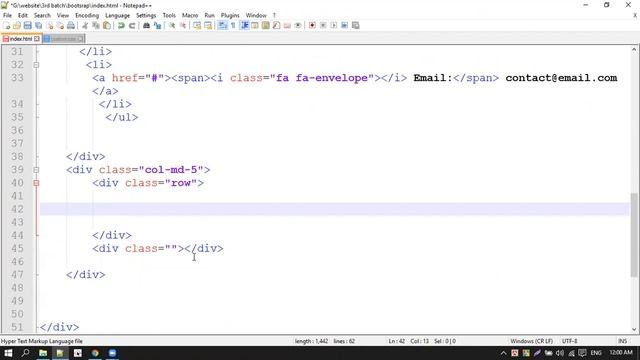Click the Stop macro recording icon
The image size is (640, 360).
pos(323,25)
